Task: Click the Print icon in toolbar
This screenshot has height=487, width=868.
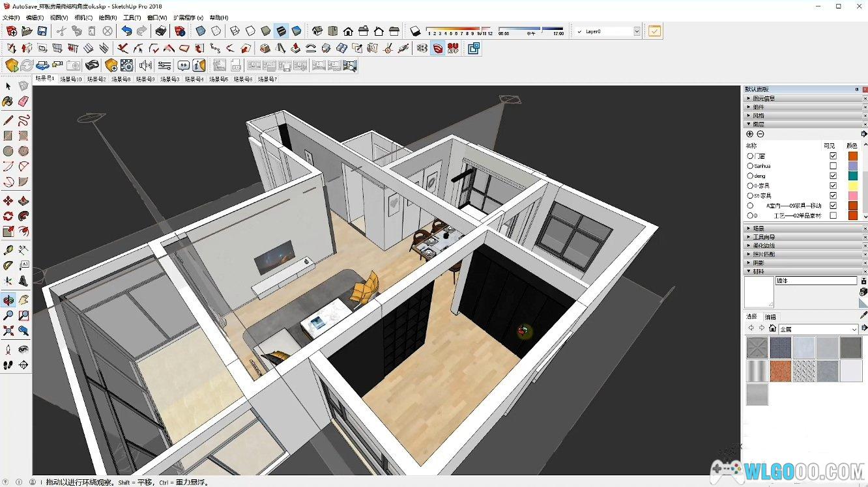Action: click(x=160, y=31)
